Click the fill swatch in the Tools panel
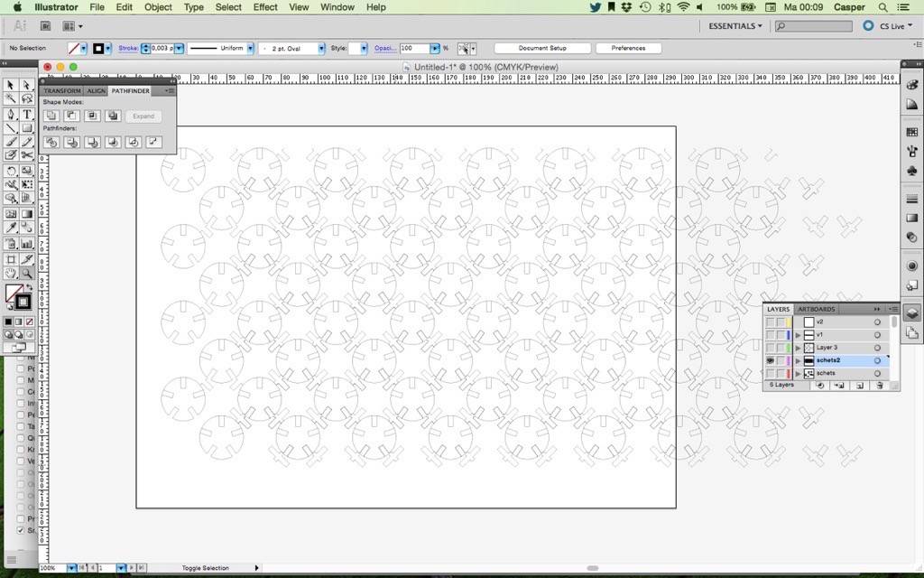924x578 pixels. click(14, 293)
